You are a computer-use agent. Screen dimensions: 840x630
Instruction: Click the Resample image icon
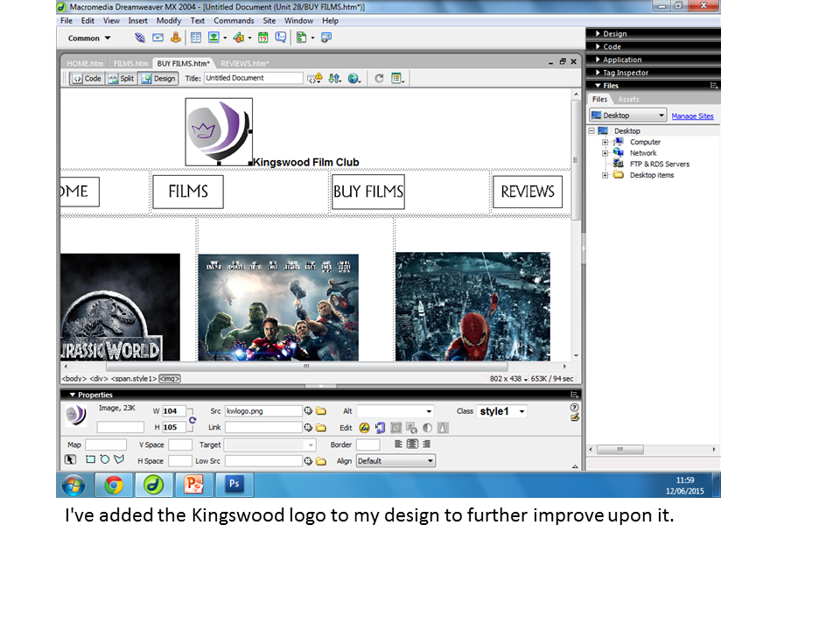click(x=411, y=428)
